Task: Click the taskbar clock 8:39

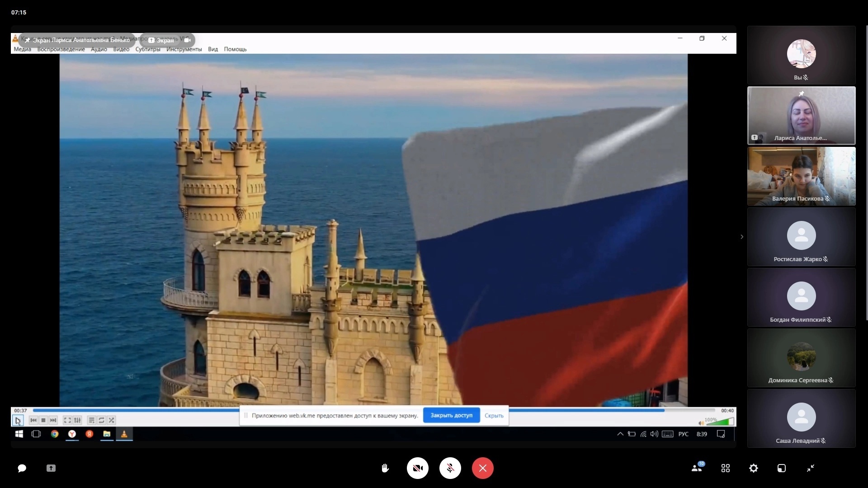Action: click(x=702, y=434)
